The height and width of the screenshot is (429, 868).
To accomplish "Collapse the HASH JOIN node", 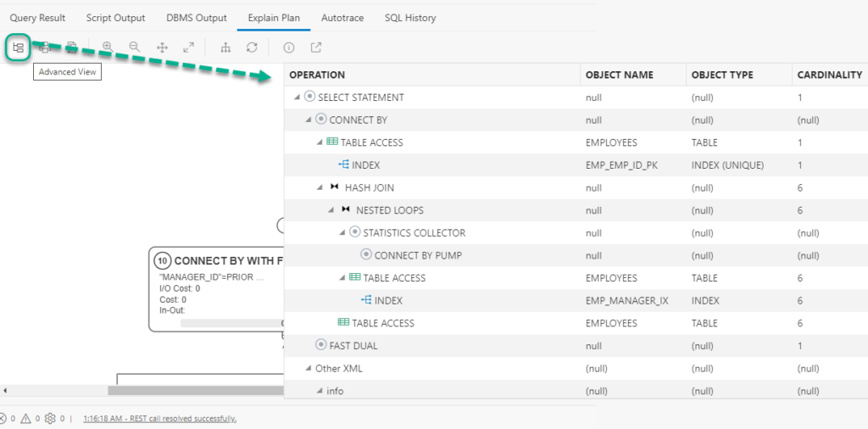I will click(x=320, y=187).
